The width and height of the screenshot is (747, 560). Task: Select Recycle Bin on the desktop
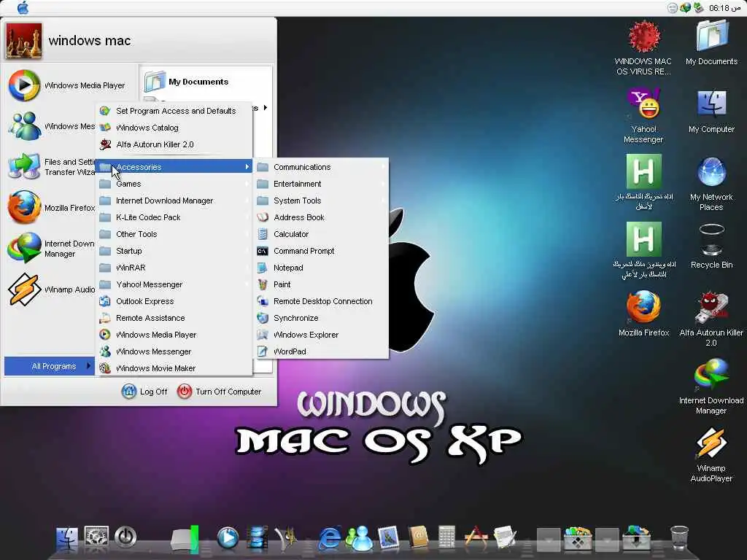pos(711,246)
